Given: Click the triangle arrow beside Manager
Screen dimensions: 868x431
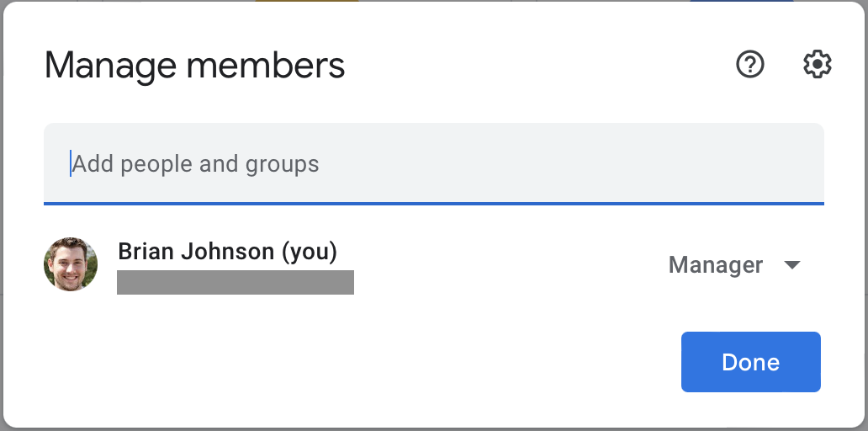Looking at the screenshot, I should click(792, 265).
